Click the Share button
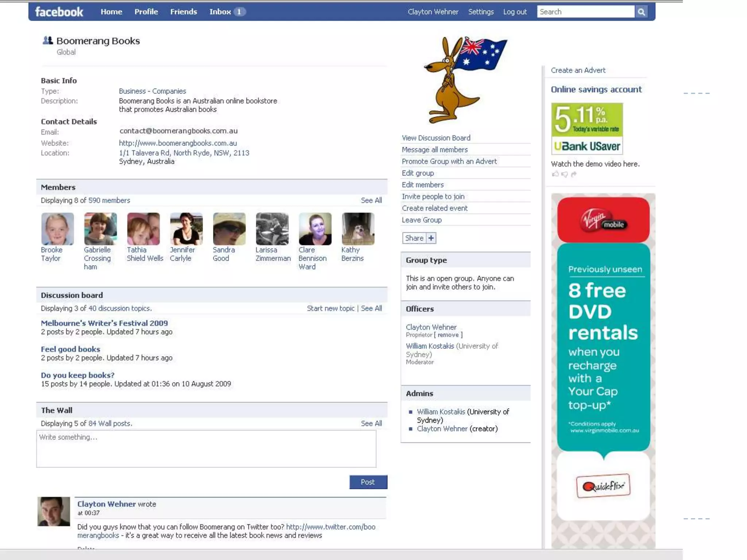This screenshot has width=747, height=560. pyautogui.click(x=414, y=238)
